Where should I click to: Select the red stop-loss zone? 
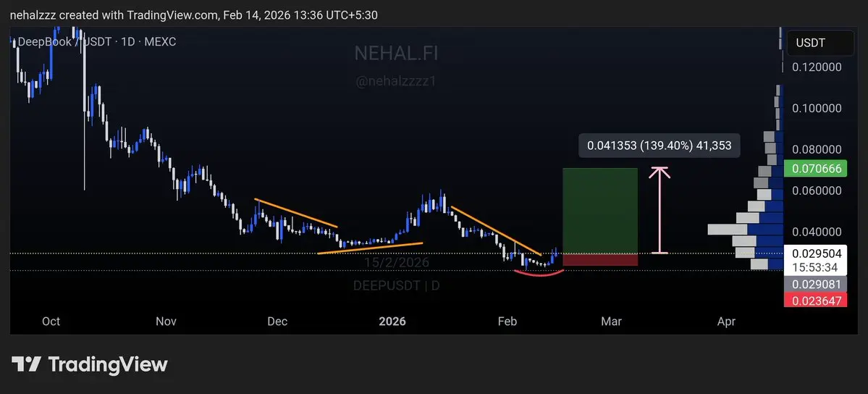pos(600,259)
